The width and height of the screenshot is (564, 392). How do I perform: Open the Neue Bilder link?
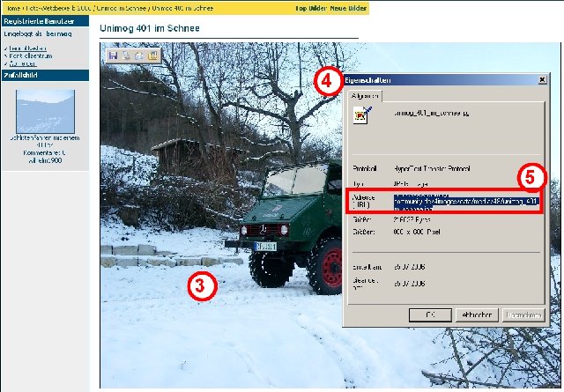tap(348, 8)
